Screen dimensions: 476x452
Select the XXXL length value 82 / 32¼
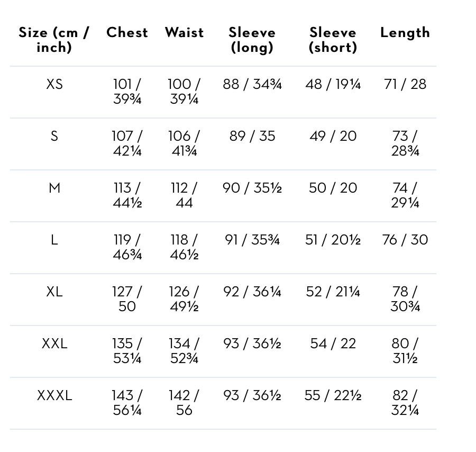point(405,403)
